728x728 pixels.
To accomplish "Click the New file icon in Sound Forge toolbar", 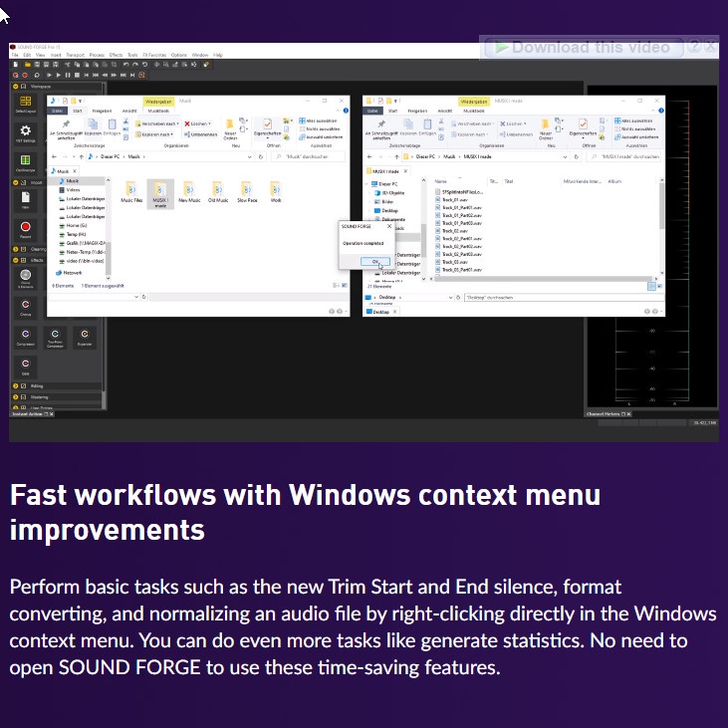I will click(15, 65).
